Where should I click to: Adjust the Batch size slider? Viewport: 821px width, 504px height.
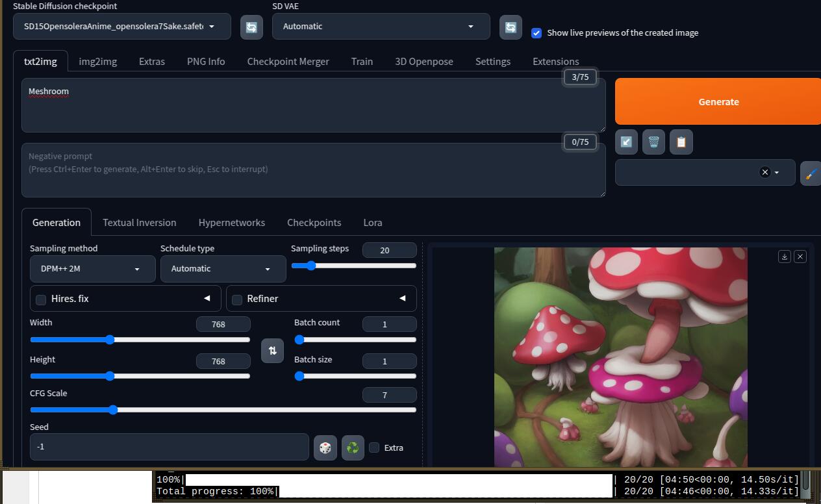tap(355, 376)
